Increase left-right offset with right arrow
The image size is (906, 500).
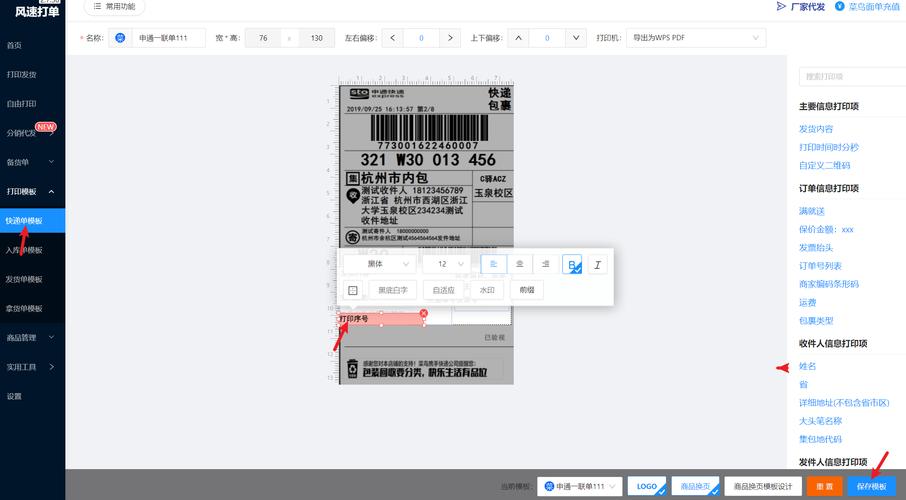(450, 38)
